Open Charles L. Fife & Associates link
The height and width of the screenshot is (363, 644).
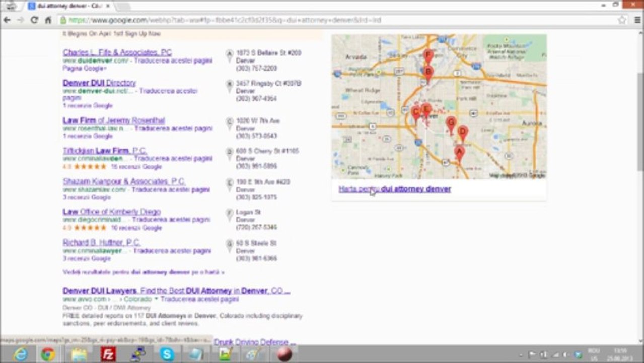(117, 52)
